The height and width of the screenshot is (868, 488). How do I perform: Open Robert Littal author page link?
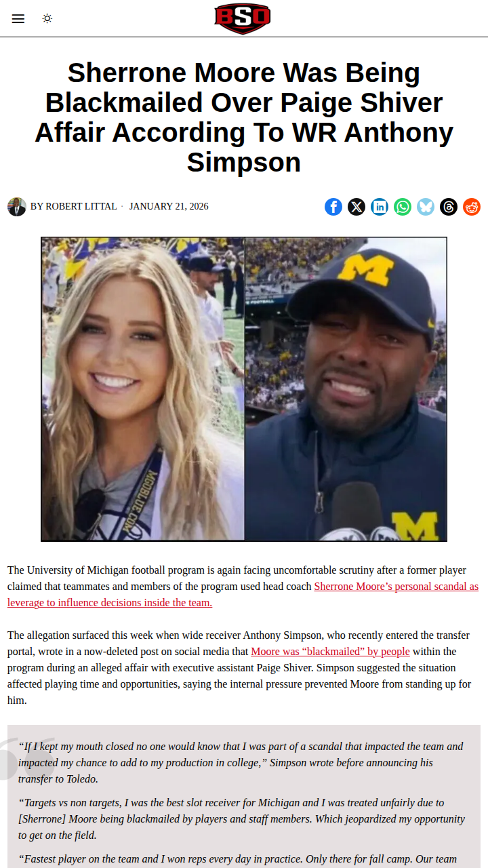click(x=81, y=206)
